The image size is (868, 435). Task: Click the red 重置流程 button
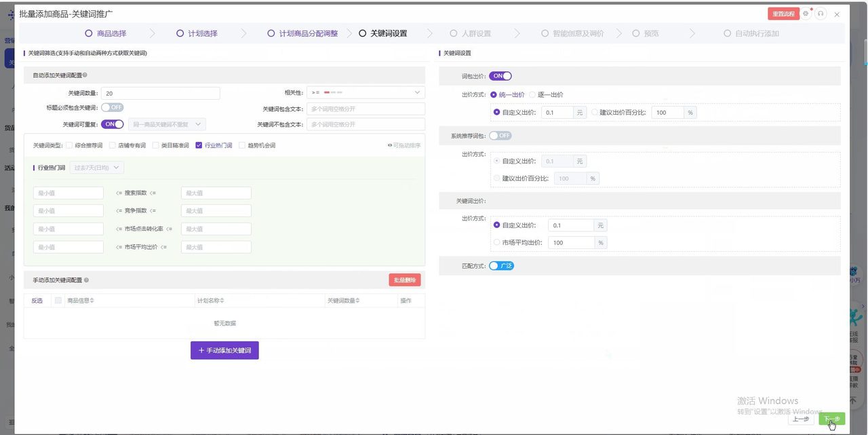tap(783, 14)
